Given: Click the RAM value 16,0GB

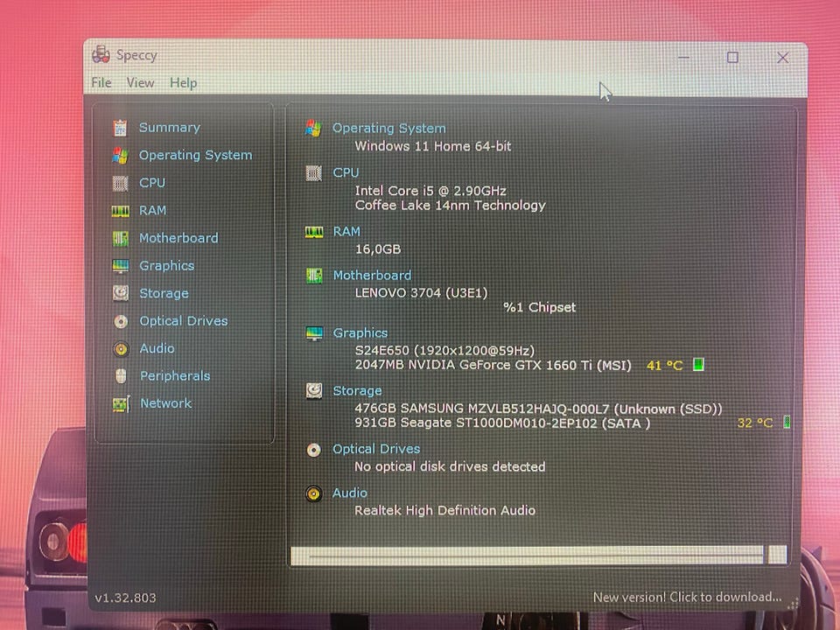Looking at the screenshot, I should tap(378, 249).
